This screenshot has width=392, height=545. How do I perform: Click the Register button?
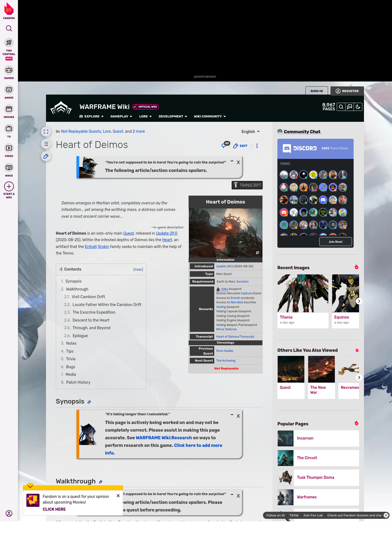coord(347,91)
